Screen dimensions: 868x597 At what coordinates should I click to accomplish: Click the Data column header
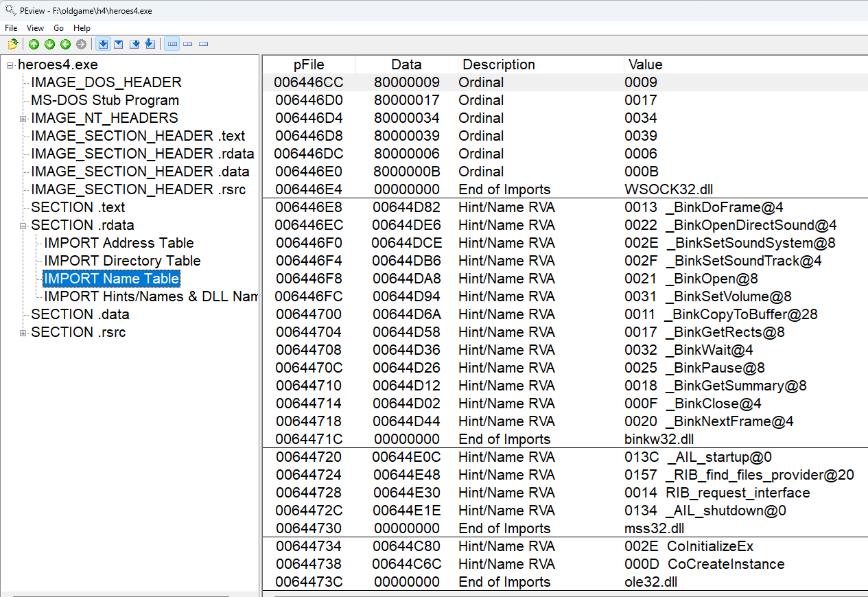(x=406, y=65)
